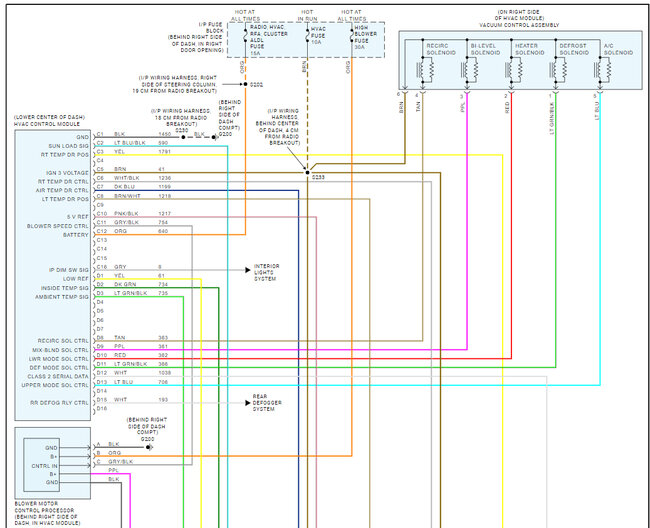Screen dimensions: 650x528
Task: Click the S233 splice label
Action: [x=318, y=177]
